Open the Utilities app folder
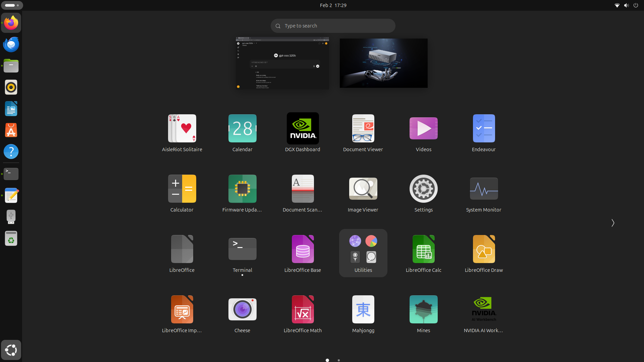Screen dimensions: 644x362 [x=363, y=253]
